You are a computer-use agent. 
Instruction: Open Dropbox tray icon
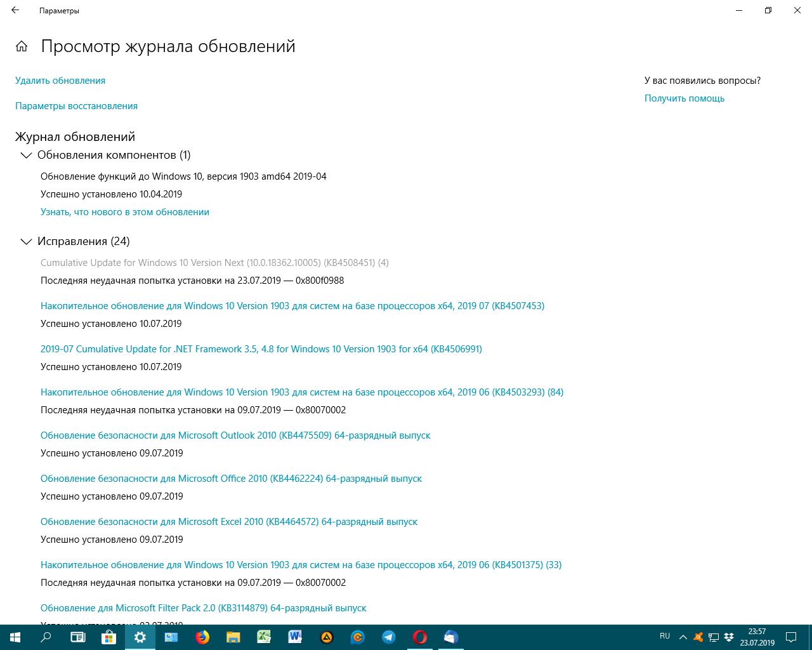[x=729, y=637]
